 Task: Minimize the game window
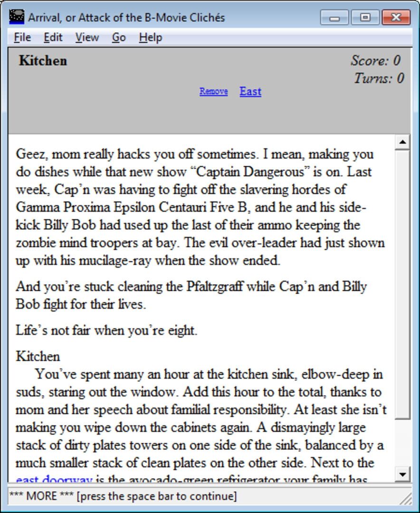tap(334, 17)
